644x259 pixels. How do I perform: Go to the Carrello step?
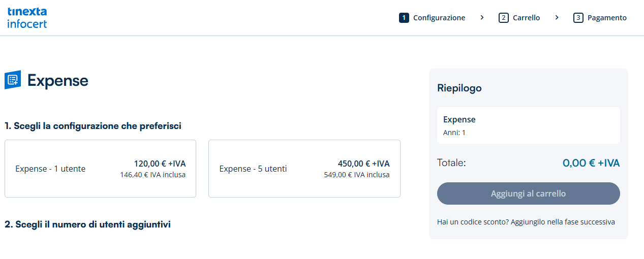pos(526,18)
